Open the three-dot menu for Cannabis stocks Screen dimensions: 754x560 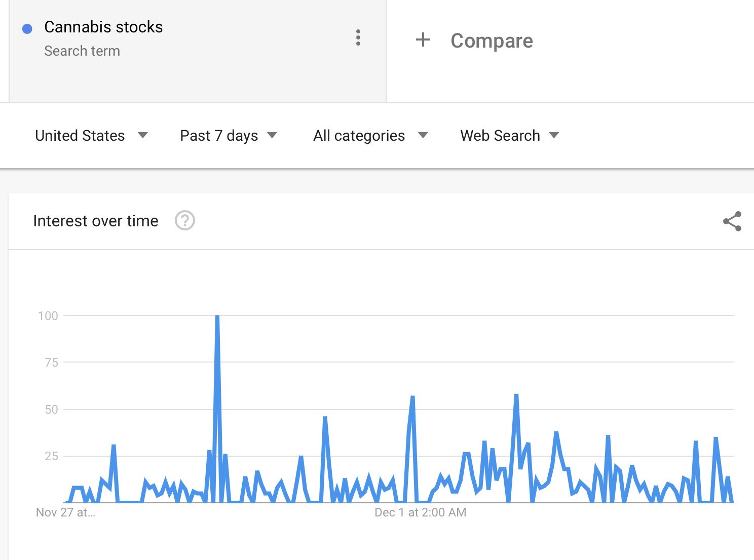tap(358, 37)
